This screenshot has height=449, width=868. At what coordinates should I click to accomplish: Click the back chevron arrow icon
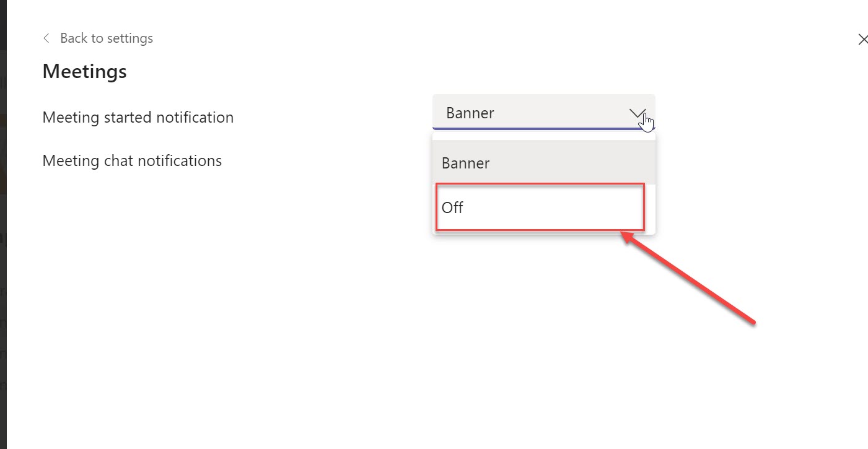click(x=46, y=38)
